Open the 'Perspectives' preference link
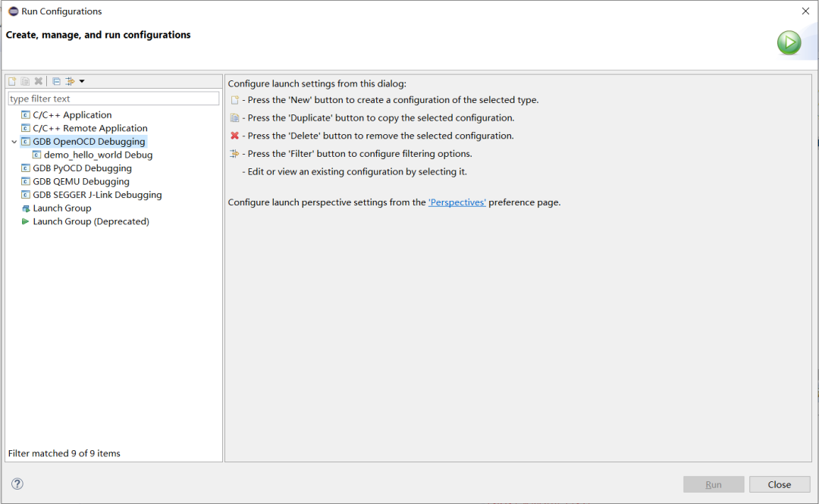Screen dimensions: 819x504 click(457, 202)
